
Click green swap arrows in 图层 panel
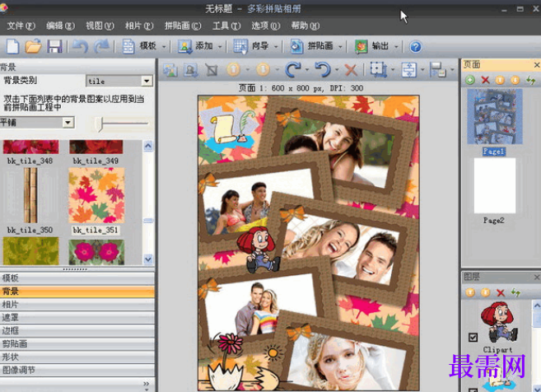515,292
